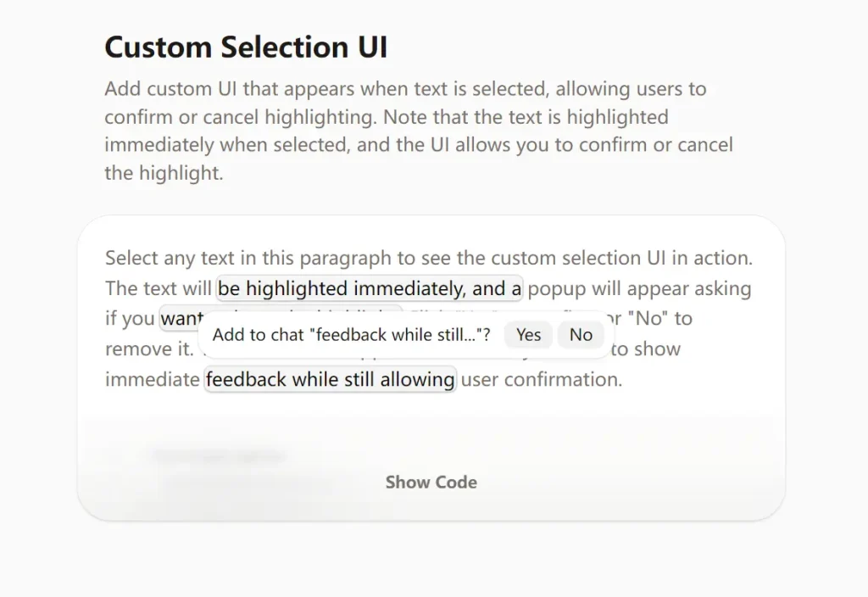Click "the highlight." ending the description
The image size is (868, 597).
164,173
